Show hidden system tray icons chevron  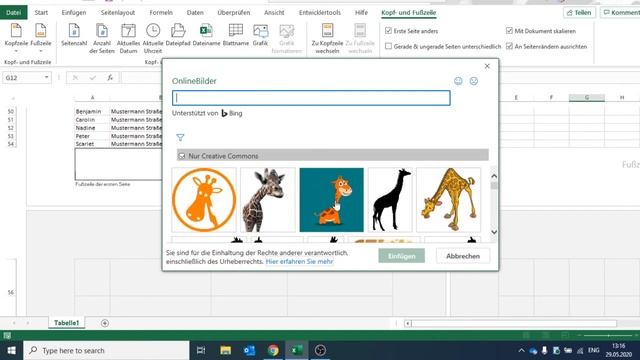pyautogui.click(x=521, y=350)
